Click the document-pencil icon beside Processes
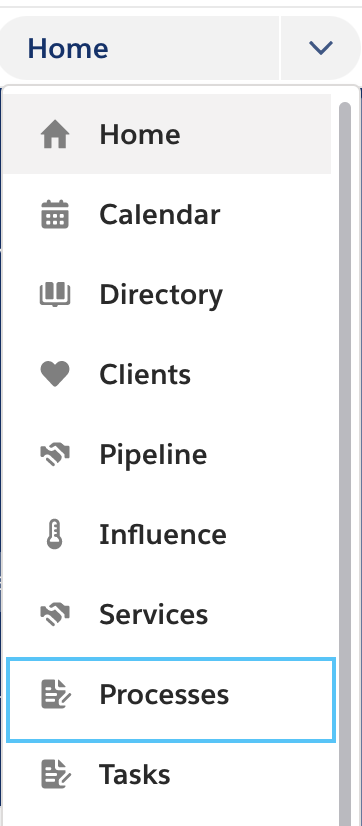 [x=56, y=694]
